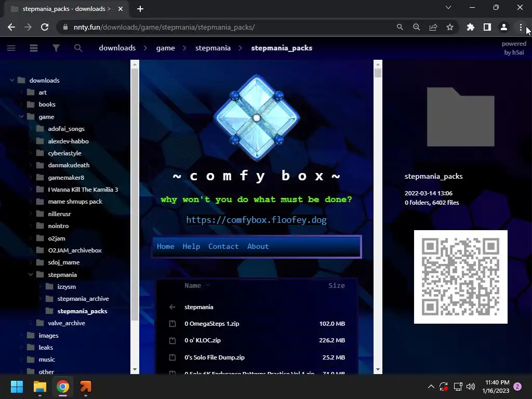Select valve_archive folder in tree
Image resolution: width=532 pixels, height=399 pixels.
click(x=66, y=323)
